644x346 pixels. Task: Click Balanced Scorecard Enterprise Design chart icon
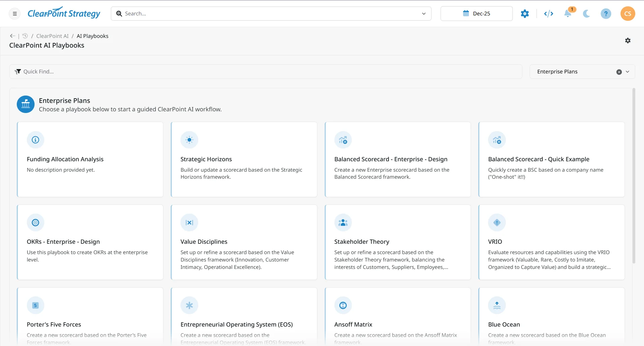[343, 140]
